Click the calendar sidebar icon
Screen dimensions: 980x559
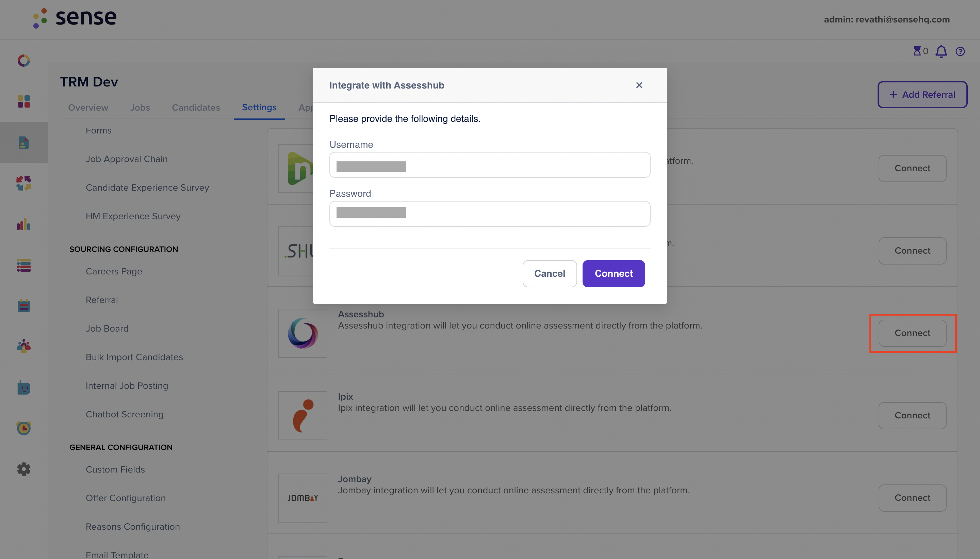click(x=24, y=306)
